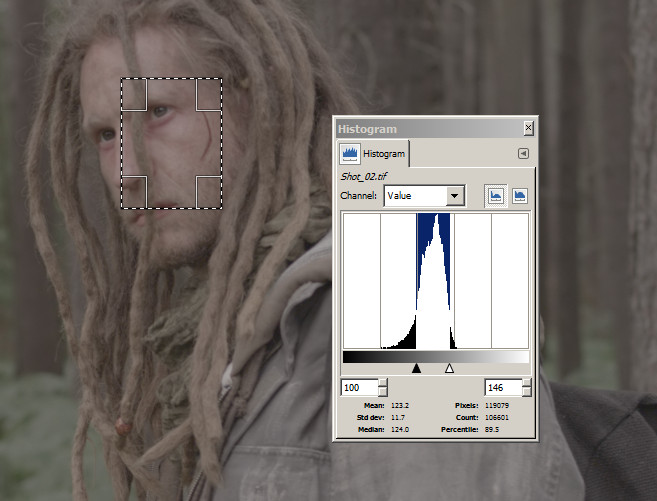Click the stepper beside the 146 field
This screenshot has width=657, height=501.
pyautogui.click(x=526, y=387)
